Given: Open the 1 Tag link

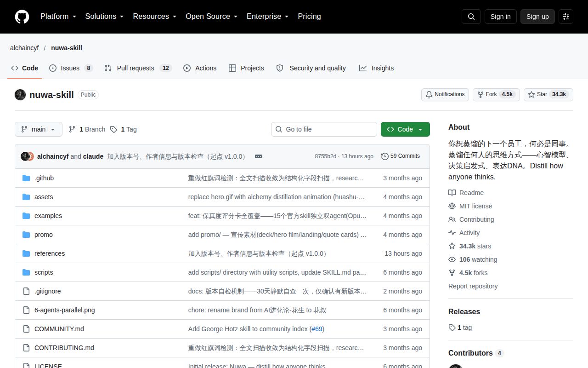Looking at the screenshot, I should tap(123, 129).
